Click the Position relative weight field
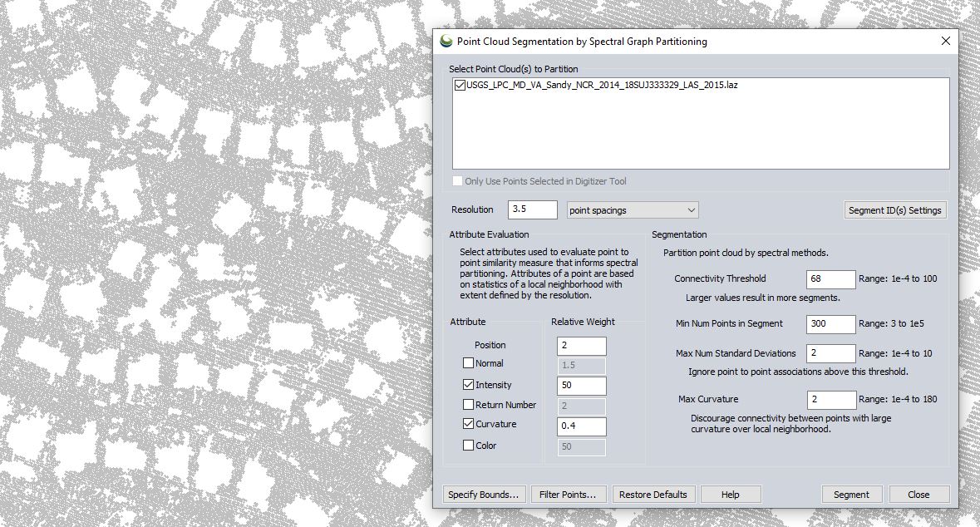 pyautogui.click(x=581, y=346)
